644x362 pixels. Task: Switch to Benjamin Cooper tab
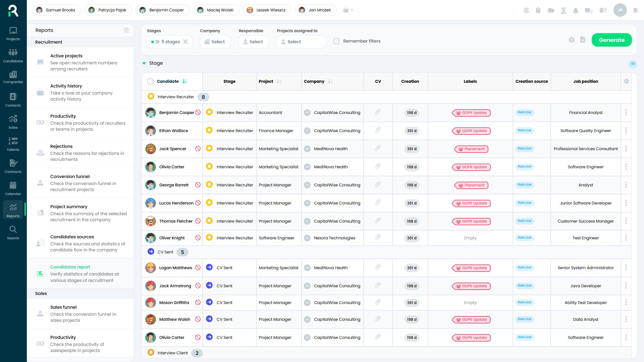(162, 10)
